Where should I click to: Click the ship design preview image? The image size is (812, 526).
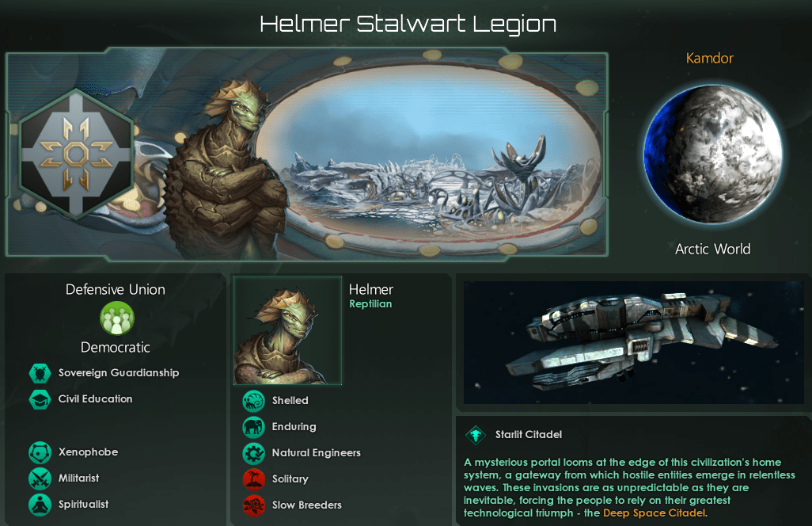[633, 342]
